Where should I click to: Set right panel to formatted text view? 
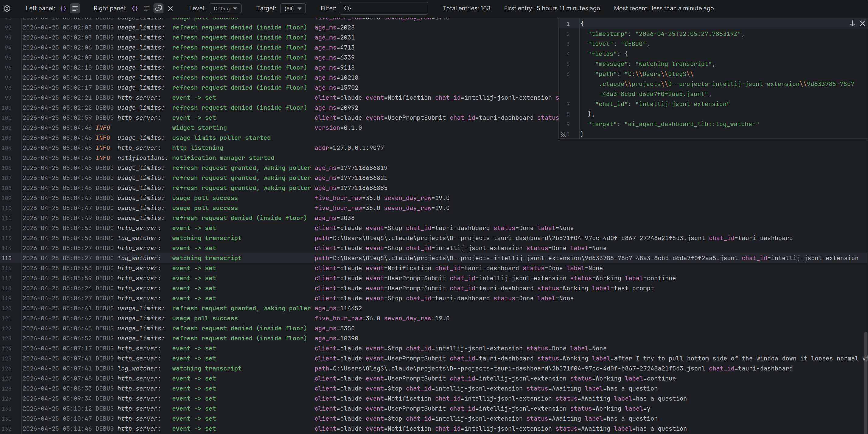click(146, 9)
